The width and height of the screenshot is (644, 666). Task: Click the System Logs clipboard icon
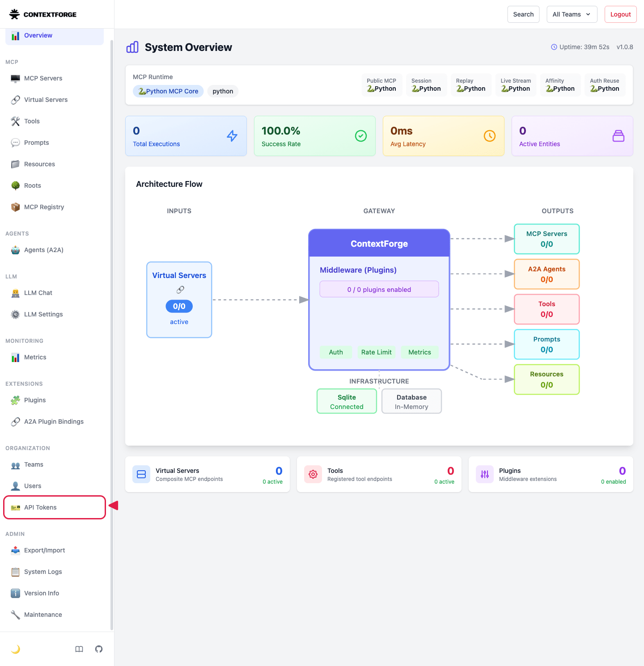pyautogui.click(x=15, y=572)
